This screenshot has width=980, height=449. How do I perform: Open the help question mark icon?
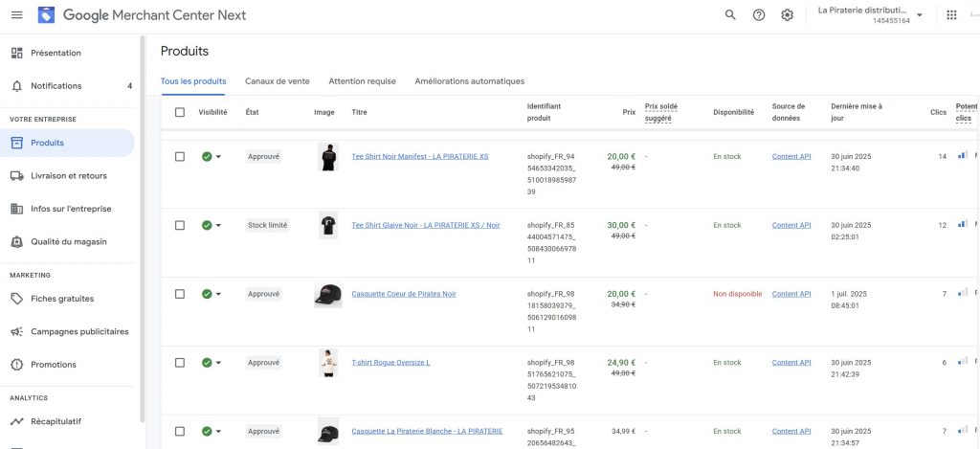759,15
